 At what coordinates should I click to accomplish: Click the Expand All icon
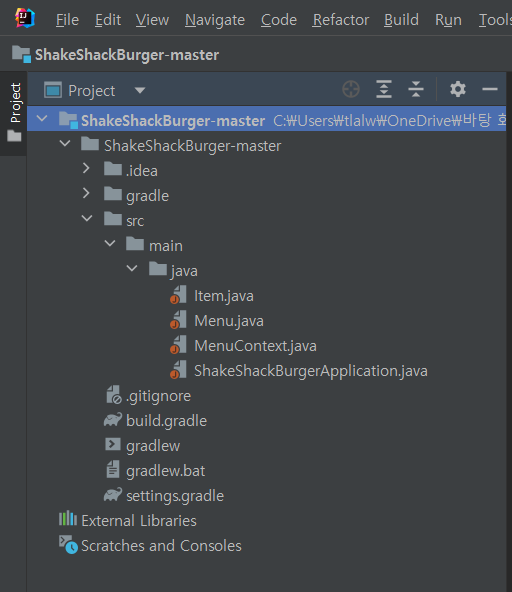pyautogui.click(x=384, y=89)
